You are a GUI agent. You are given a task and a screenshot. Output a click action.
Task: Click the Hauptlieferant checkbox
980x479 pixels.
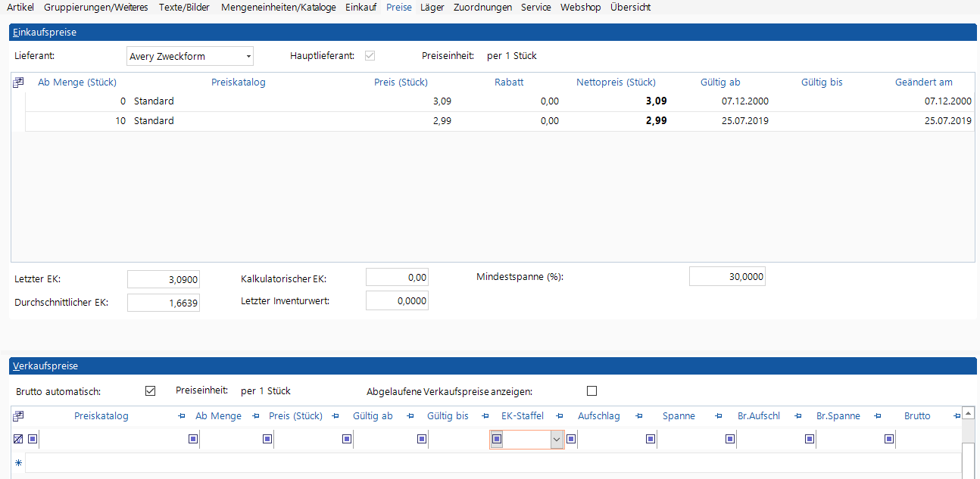click(370, 56)
